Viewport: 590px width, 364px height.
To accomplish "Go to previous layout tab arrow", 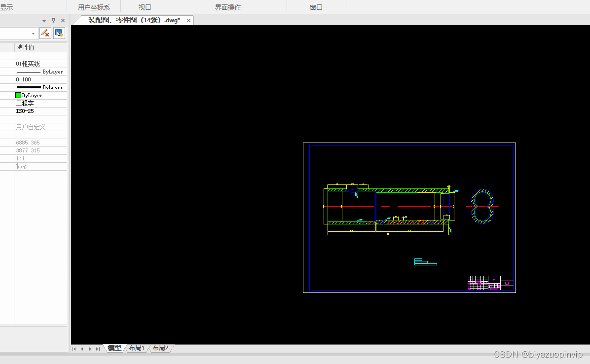I will (82, 349).
